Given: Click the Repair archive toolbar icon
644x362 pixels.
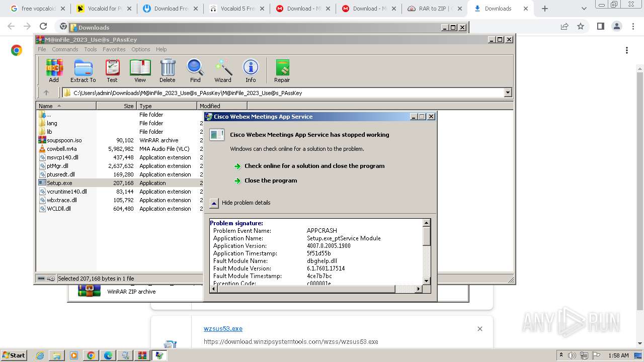Looking at the screenshot, I should [282, 70].
